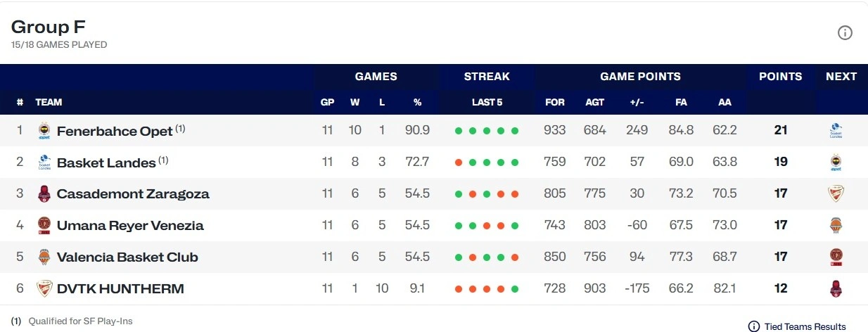Click the Umana Reyer Venezia logo beside its name
The height and width of the screenshot is (332, 868).
[x=44, y=226]
